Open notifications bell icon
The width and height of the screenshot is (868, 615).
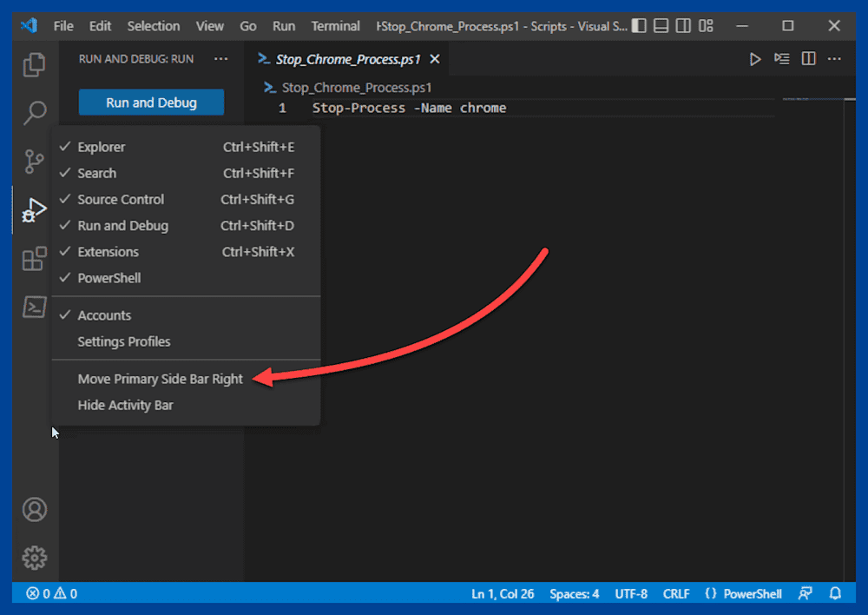pos(835,594)
